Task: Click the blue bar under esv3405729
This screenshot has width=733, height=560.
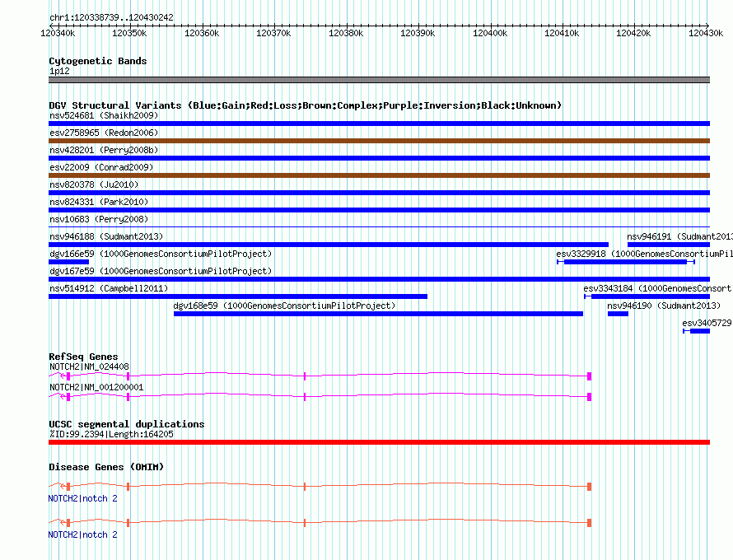Action: click(697, 331)
